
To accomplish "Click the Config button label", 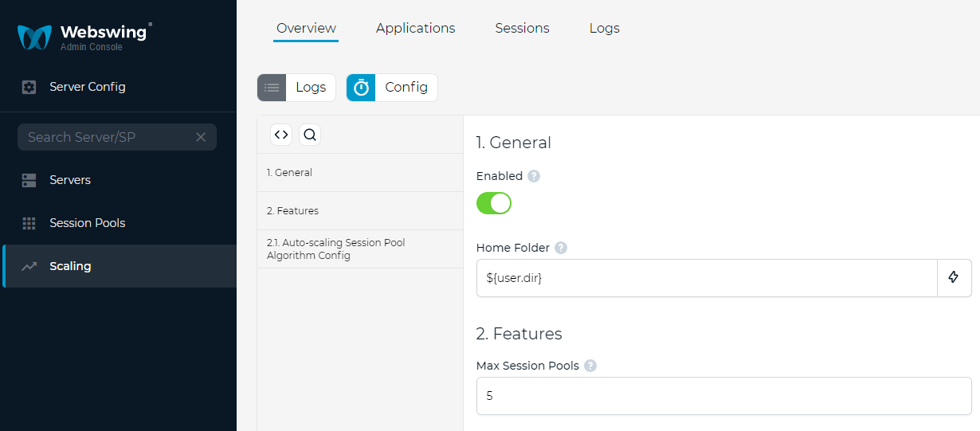I will 406,88.
